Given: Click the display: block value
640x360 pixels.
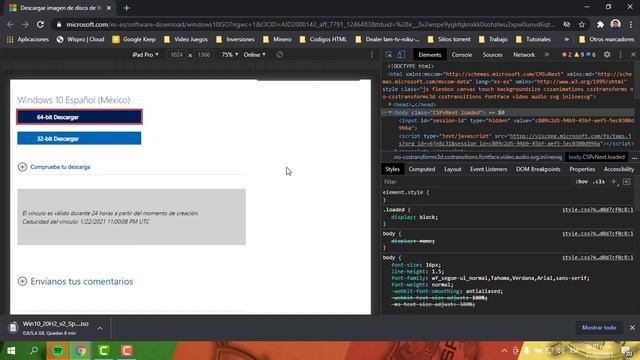Looking at the screenshot, I should tap(428, 217).
